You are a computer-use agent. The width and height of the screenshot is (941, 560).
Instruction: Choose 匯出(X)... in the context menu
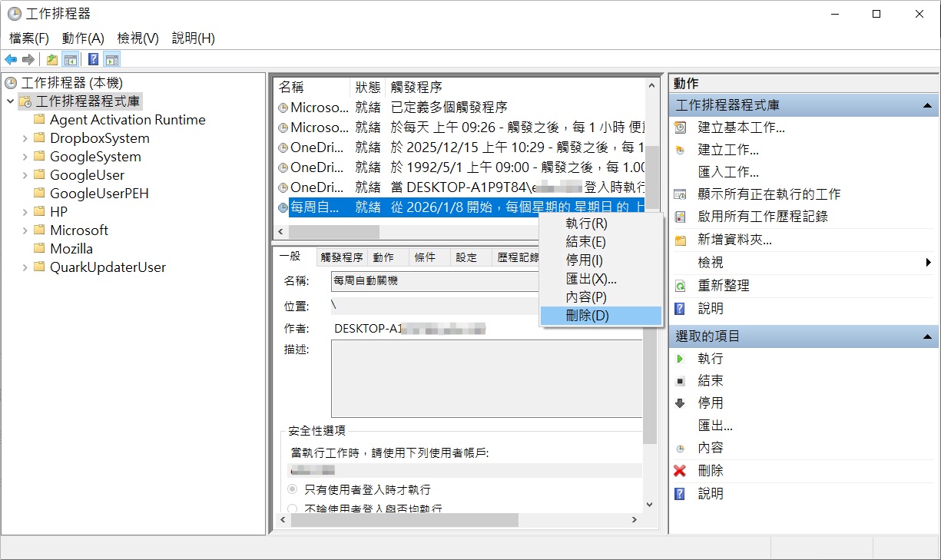click(601, 279)
